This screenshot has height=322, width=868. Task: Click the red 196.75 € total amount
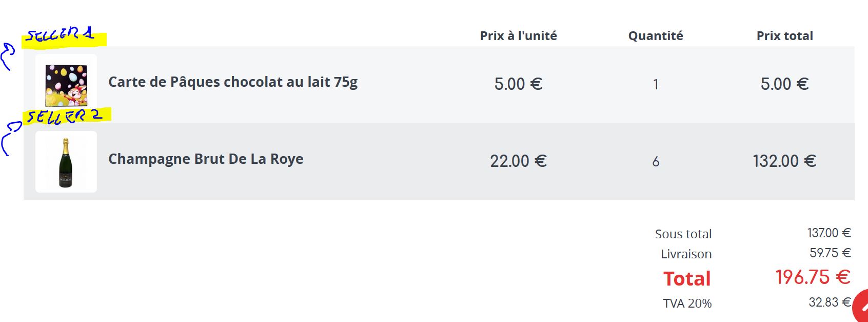tap(812, 277)
